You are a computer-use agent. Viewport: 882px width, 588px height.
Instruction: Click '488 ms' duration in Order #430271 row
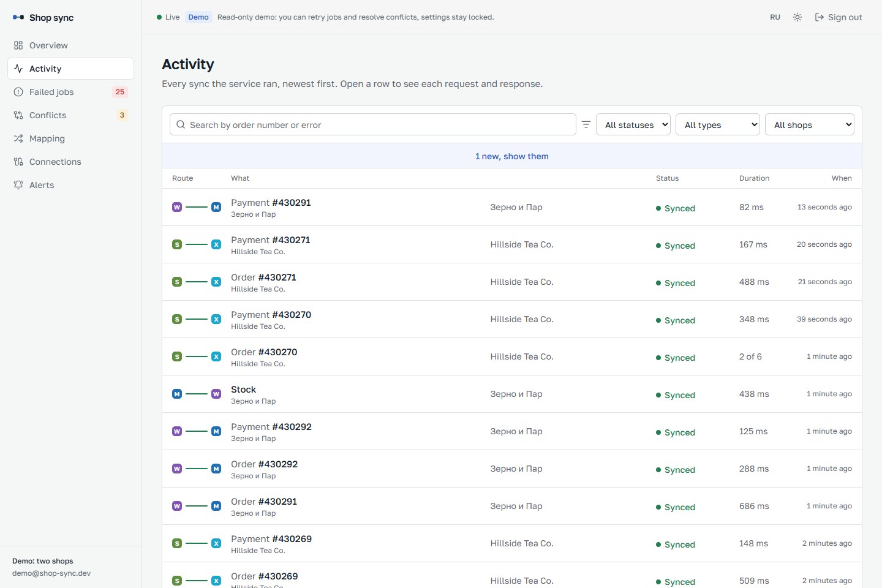754,282
